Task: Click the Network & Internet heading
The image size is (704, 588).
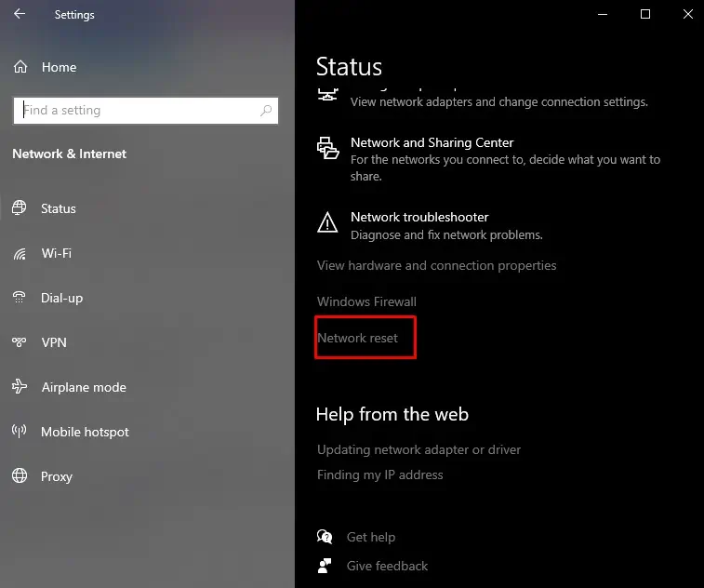Action: point(70,154)
